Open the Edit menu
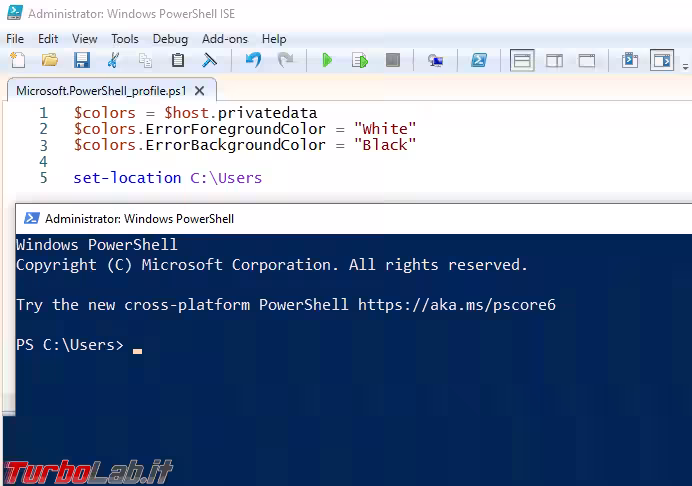 tap(48, 39)
